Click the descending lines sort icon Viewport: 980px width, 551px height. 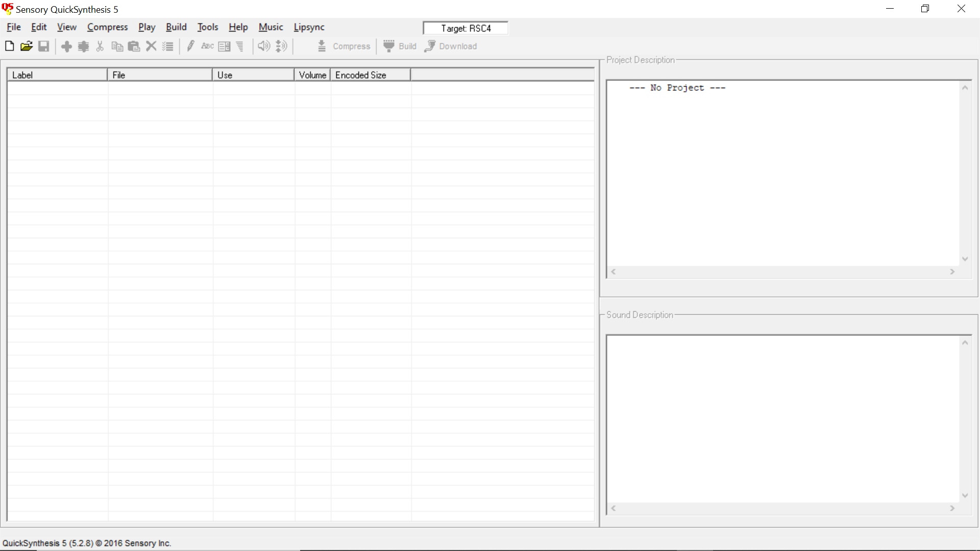point(240,46)
